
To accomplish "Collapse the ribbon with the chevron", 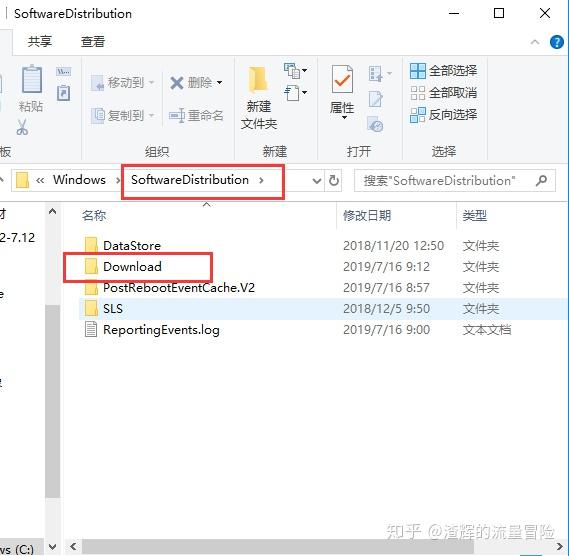I will pos(535,42).
